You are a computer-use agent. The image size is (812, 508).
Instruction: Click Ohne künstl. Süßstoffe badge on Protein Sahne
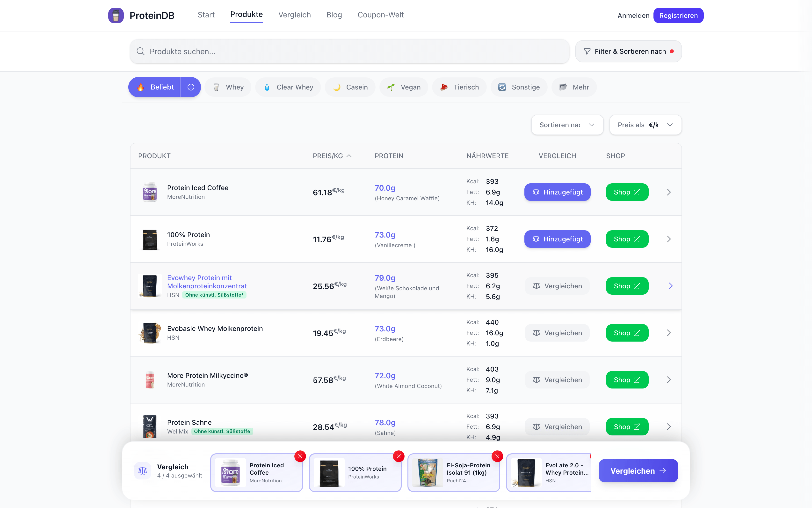point(222,431)
